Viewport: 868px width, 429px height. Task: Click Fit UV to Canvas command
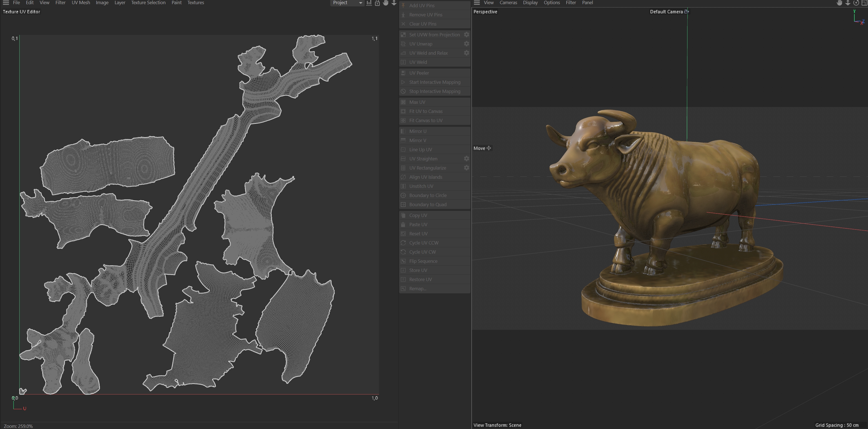(x=426, y=111)
